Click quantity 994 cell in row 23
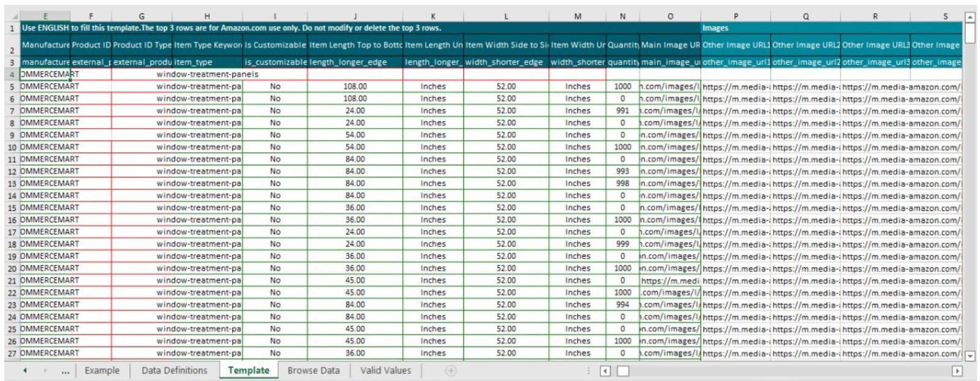The height and width of the screenshot is (381, 980). pyautogui.click(x=623, y=305)
